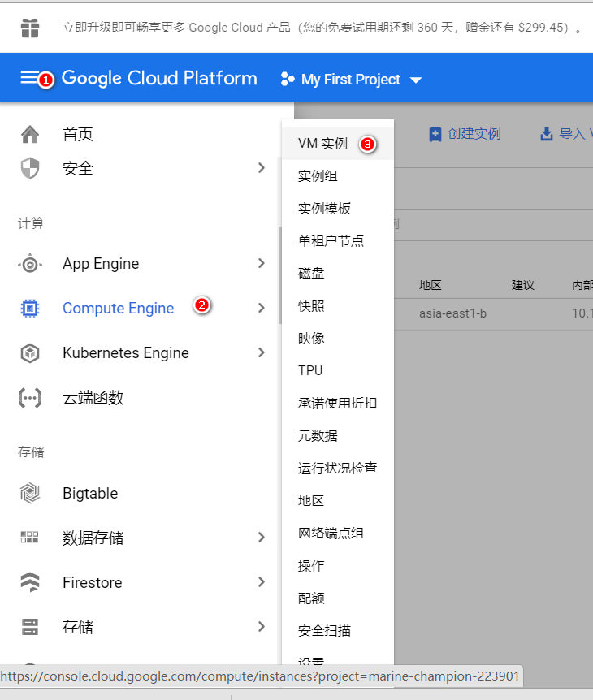Click the App Engine icon
The height and width of the screenshot is (700, 593).
click(x=30, y=264)
